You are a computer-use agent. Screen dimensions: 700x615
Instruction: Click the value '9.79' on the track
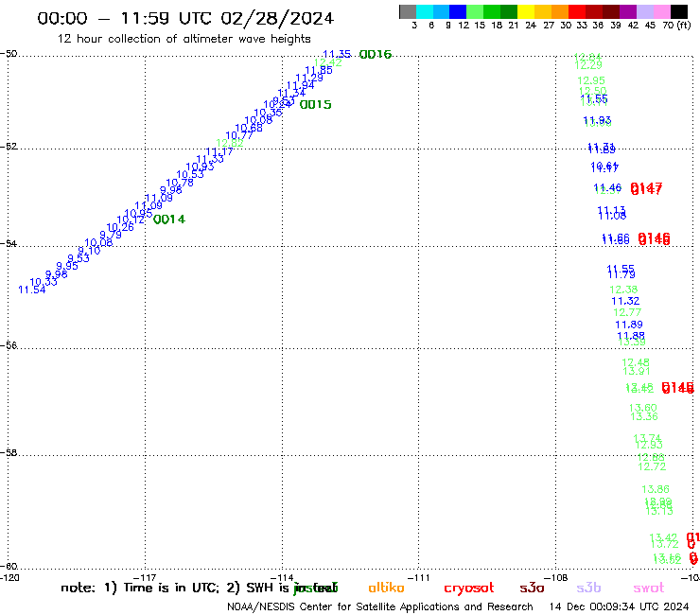(111, 235)
